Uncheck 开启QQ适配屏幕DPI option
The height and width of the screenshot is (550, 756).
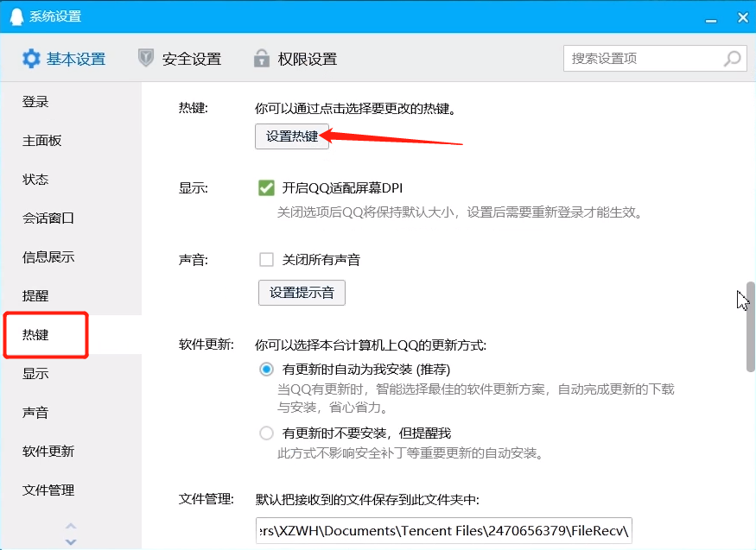click(266, 187)
